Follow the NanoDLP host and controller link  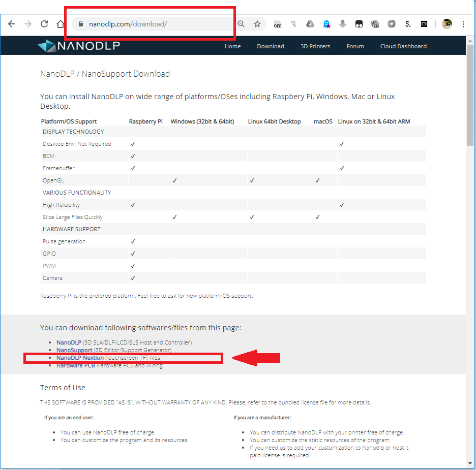(69, 342)
